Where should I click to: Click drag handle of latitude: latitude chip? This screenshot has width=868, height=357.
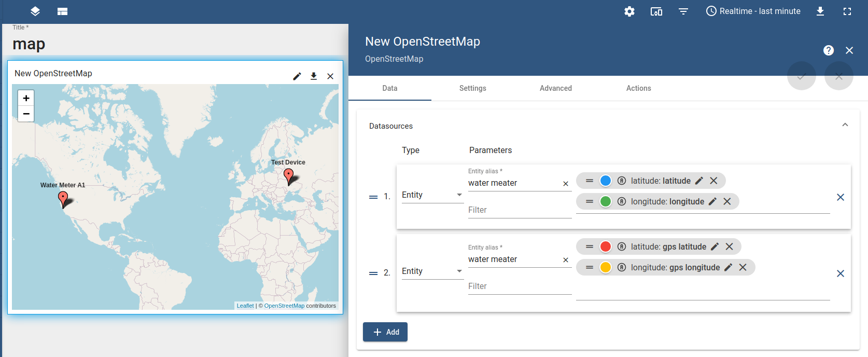click(x=590, y=181)
